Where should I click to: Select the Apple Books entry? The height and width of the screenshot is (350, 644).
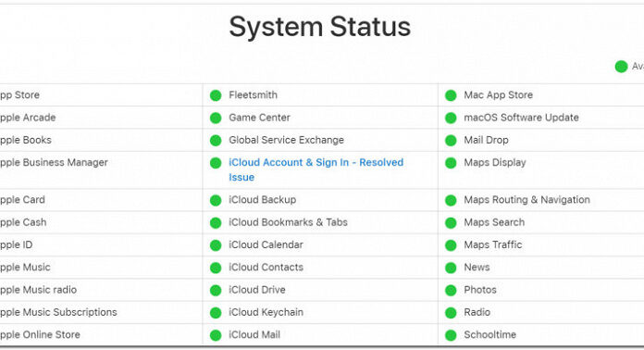point(25,140)
